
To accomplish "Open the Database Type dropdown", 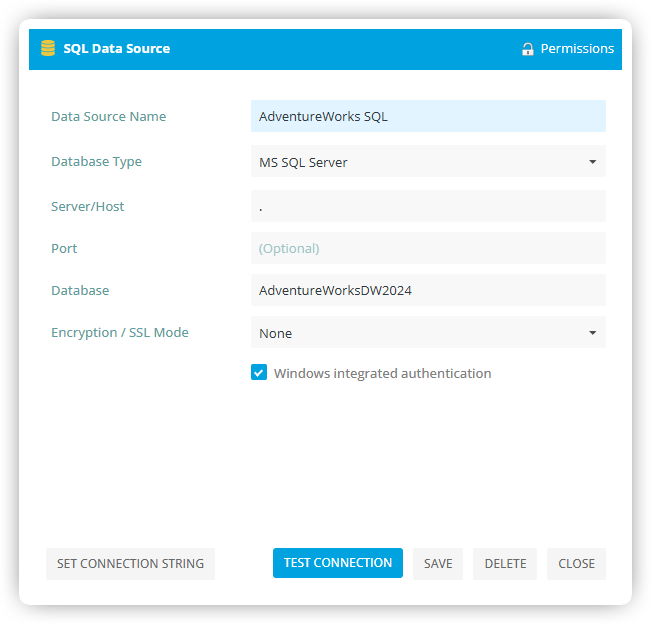I will (428, 161).
